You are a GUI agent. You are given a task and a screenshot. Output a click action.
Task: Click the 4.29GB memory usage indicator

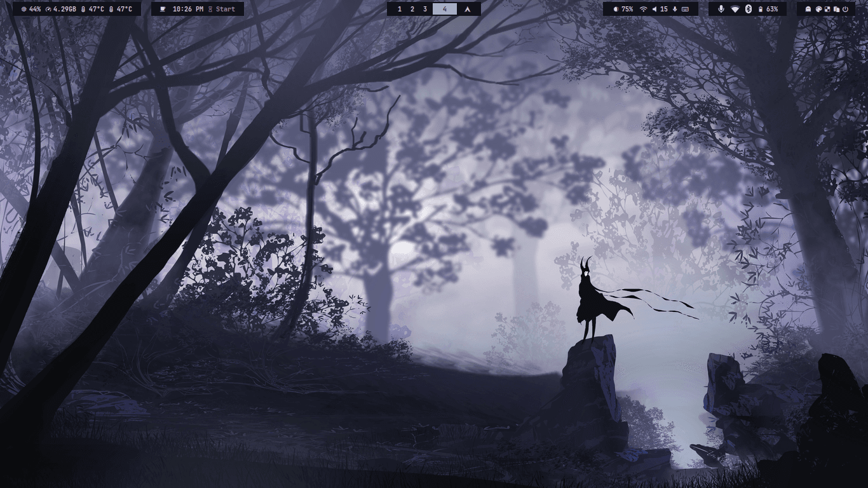coord(60,9)
